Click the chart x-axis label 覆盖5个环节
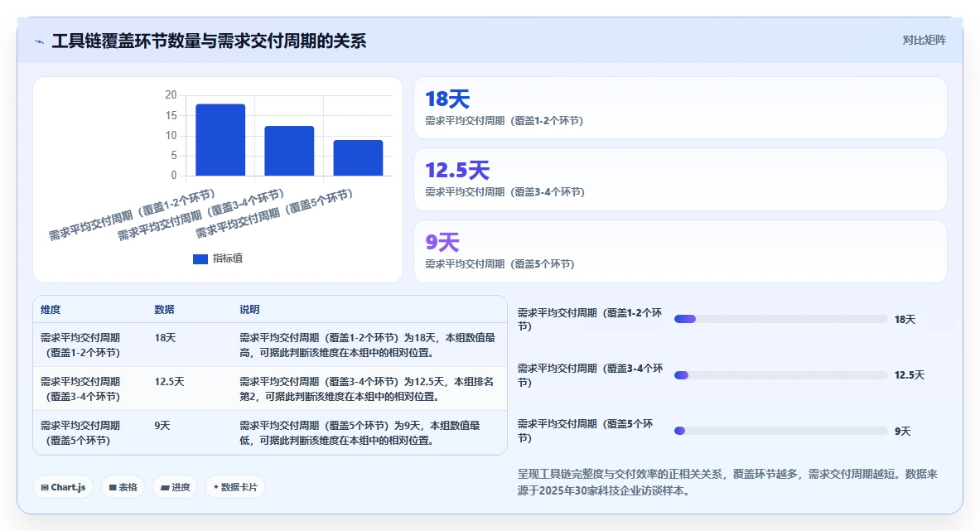The height and width of the screenshot is (531, 980). click(x=273, y=214)
